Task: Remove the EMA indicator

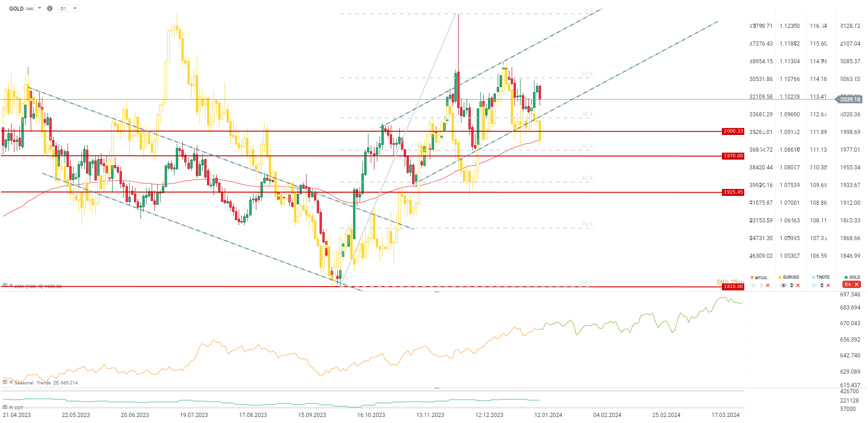Action: (x=11, y=285)
